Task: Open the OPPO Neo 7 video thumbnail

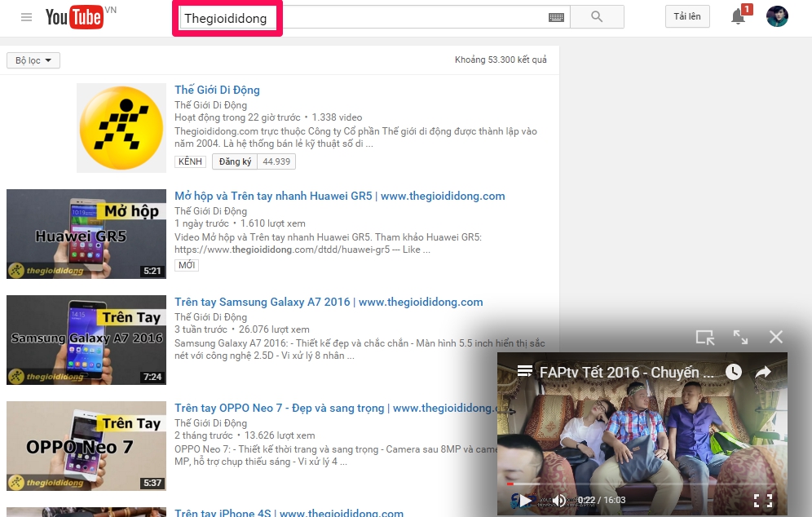Action: (x=86, y=446)
